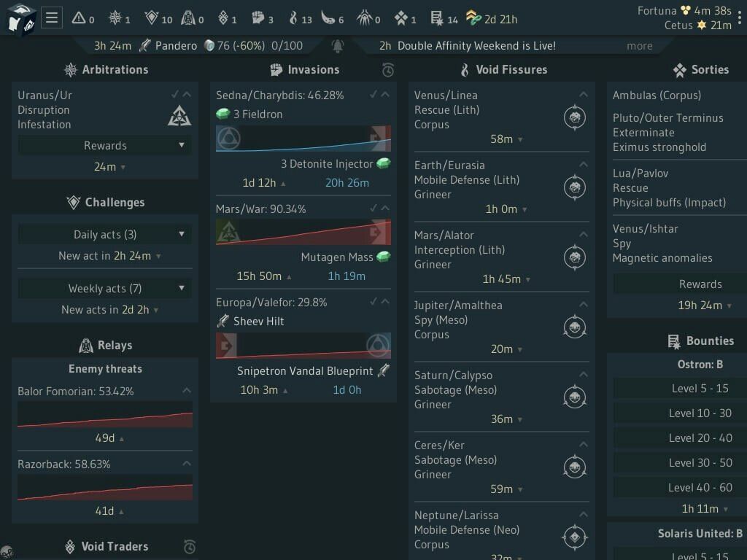Click the Invasions clock history icon
The width and height of the screenshot is (747, 560).
(388, 70)
